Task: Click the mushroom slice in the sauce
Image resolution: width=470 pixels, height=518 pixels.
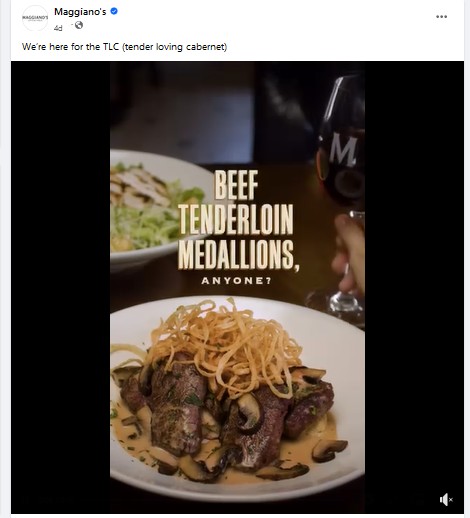Action: pos(330,449)
